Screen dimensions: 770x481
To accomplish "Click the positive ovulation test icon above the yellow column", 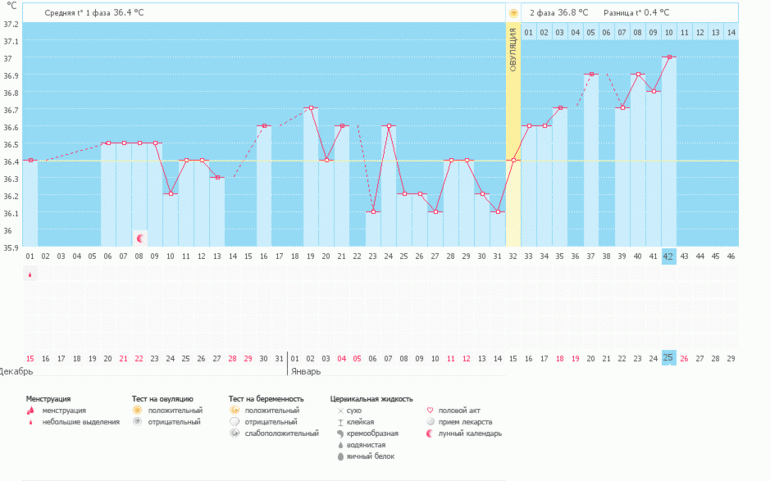I will (x=513, y=13).
